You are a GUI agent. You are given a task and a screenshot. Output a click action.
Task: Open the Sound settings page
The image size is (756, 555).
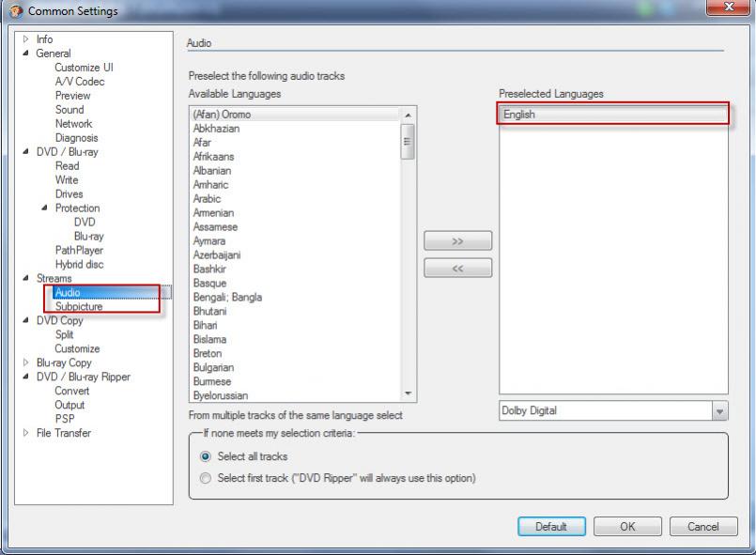[69, 110]
